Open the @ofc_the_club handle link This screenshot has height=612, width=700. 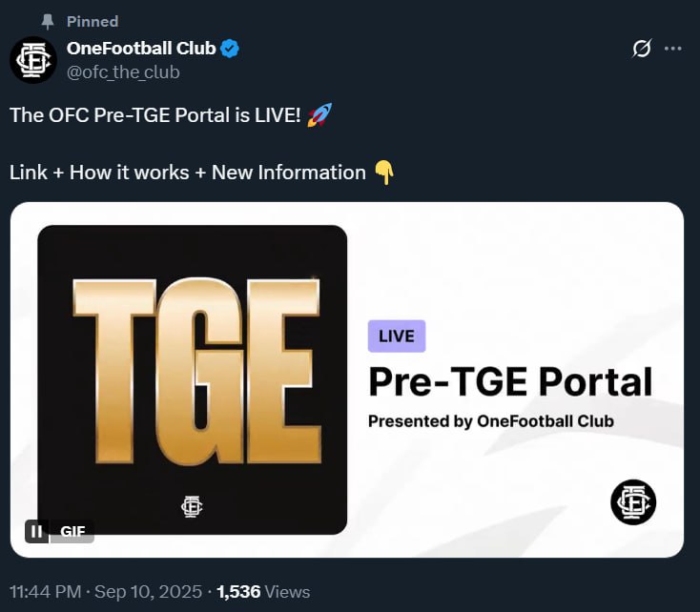[123, 72]
